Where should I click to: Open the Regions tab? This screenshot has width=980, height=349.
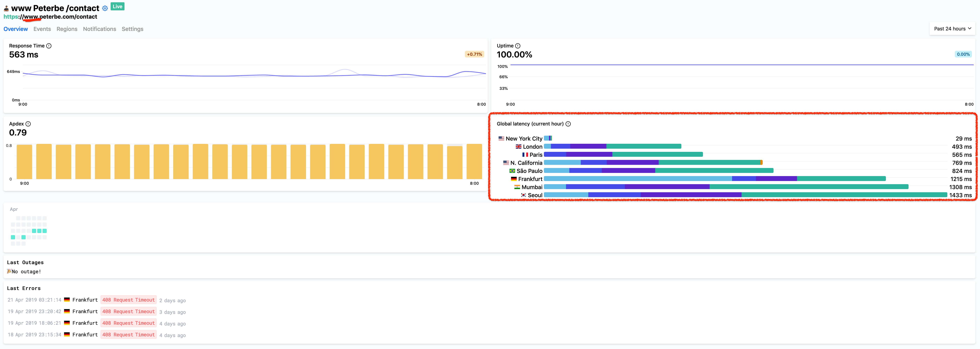point(67,29)
